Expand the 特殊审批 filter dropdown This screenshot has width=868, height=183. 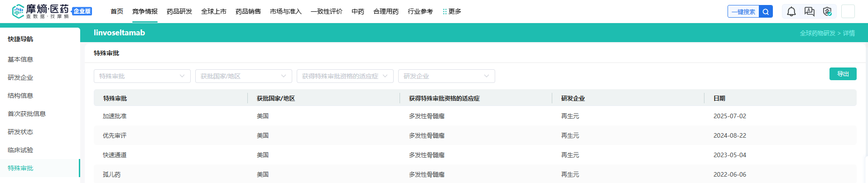(142, 76)
